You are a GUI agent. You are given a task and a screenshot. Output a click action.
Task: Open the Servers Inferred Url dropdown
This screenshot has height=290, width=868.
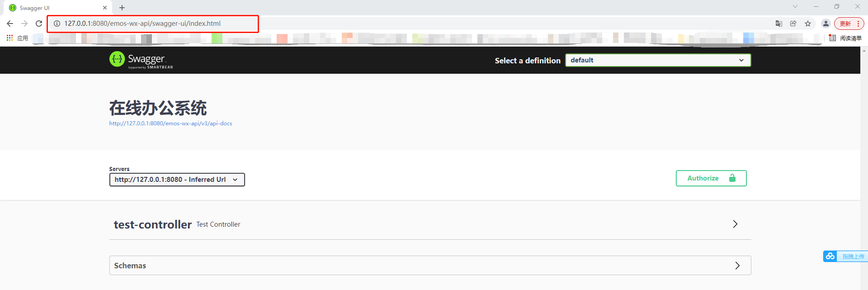point(177,180)
